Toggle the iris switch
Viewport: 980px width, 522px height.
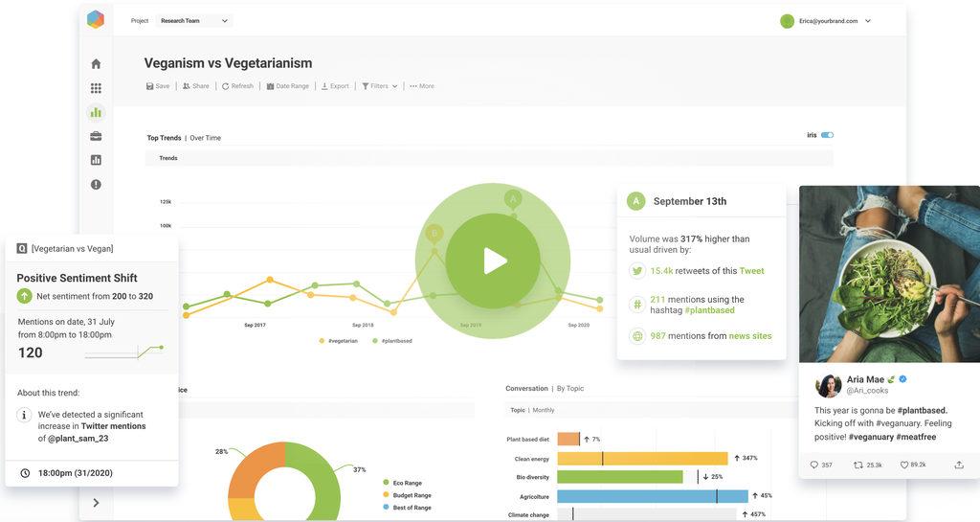pos(827,135)
